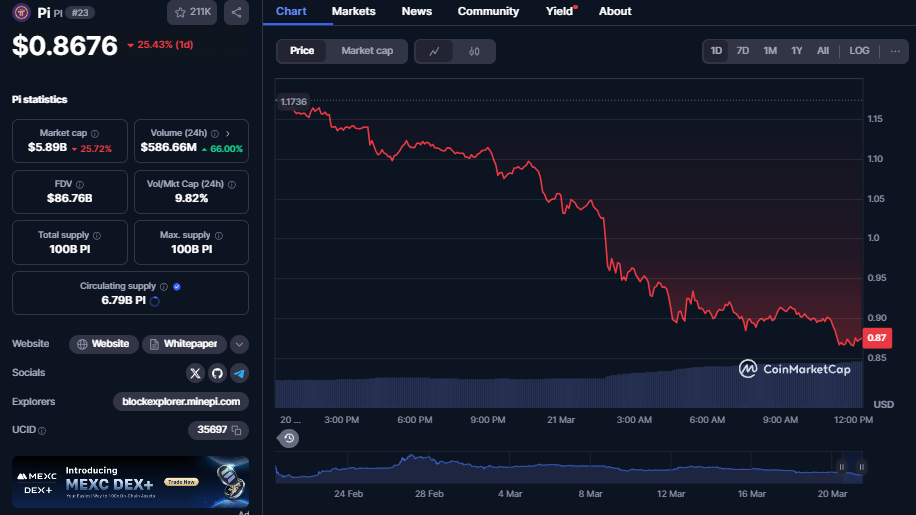Click the chart history clock icon
Image resolution: width=916 pixels, height=515 pixels.
click(289, 439)
